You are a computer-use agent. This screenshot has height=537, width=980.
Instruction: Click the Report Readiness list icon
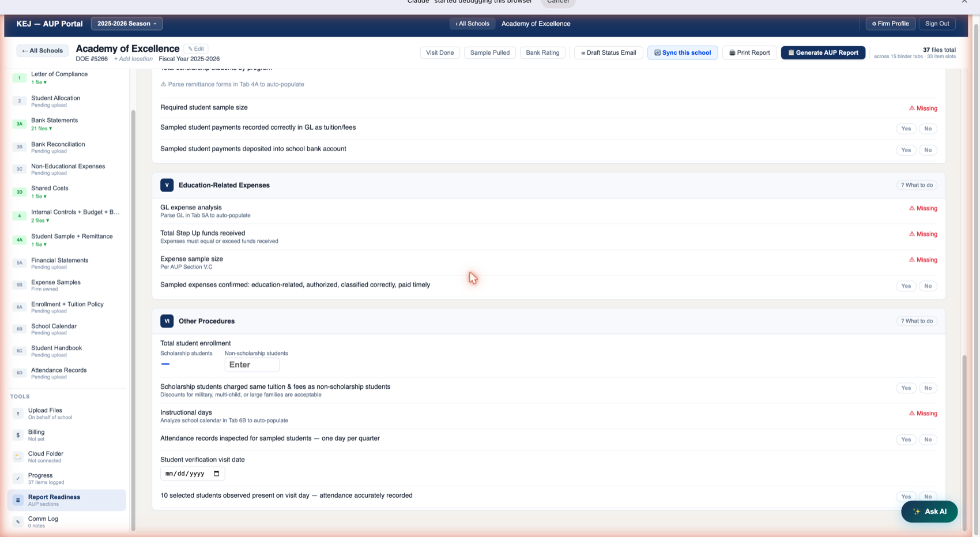[18, 500]
